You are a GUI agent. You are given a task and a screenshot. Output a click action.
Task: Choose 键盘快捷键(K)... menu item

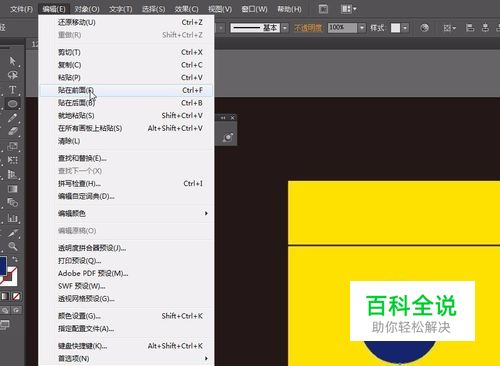coord(126,346)
